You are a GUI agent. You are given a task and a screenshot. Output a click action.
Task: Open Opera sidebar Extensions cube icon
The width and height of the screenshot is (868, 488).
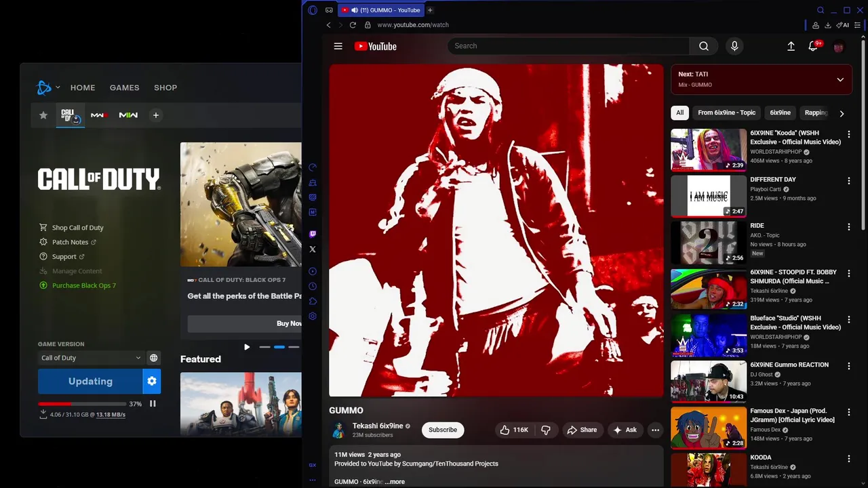point(313,302)
